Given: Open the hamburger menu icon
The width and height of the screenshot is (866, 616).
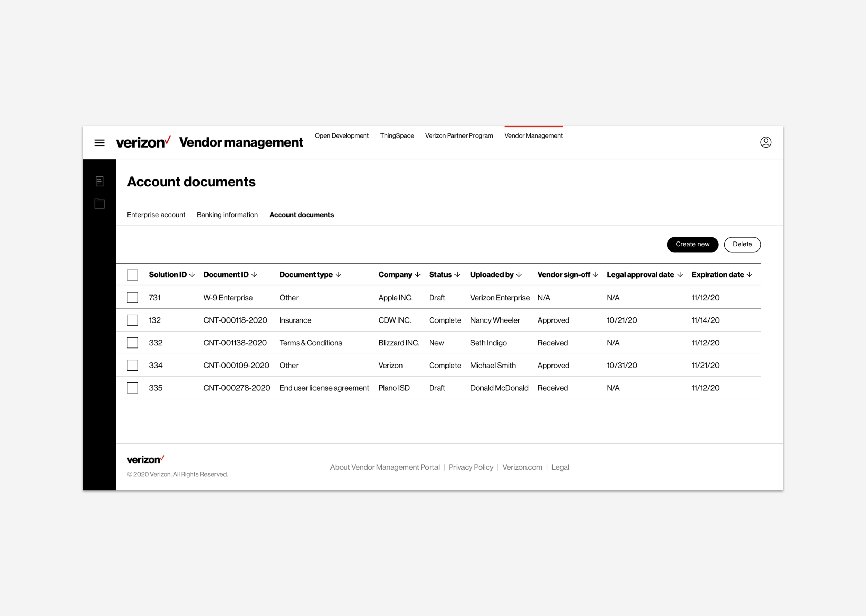Looking at the screenshot, I should tap(99, 143).
